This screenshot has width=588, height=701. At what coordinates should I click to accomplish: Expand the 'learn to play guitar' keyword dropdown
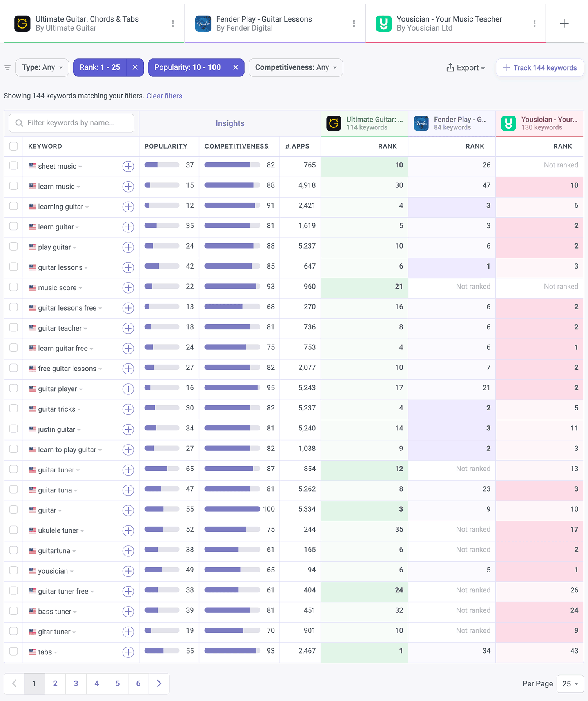[x=100, y=450]
